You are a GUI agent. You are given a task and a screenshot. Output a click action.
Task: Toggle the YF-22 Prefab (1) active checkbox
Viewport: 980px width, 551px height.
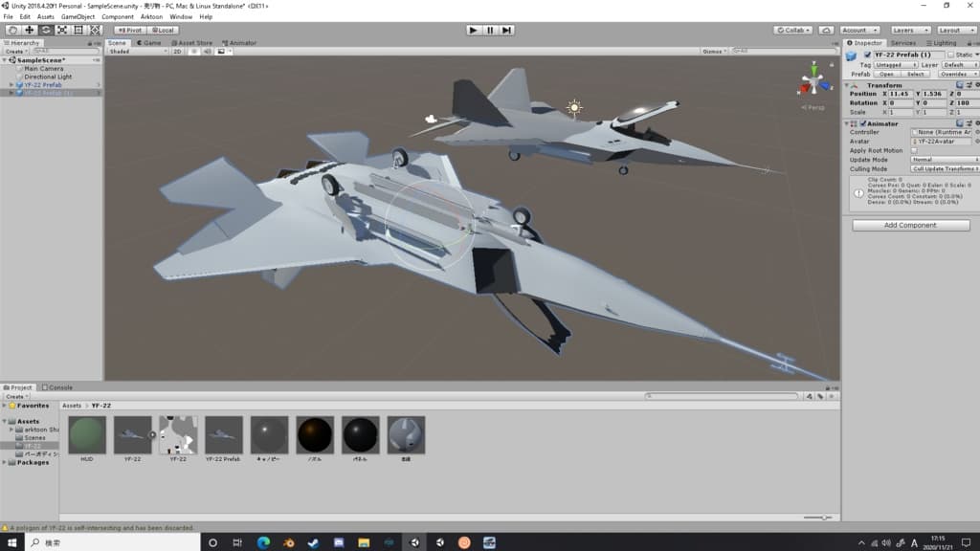867,55
